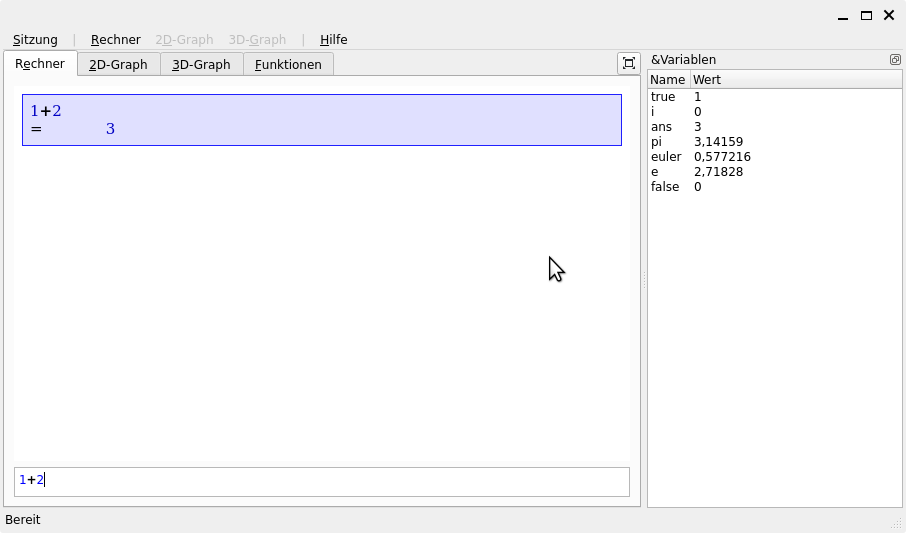Open the Rechner menu
Image resolution: width=906 pixels, height=533 pixels.
click(115, 40)
